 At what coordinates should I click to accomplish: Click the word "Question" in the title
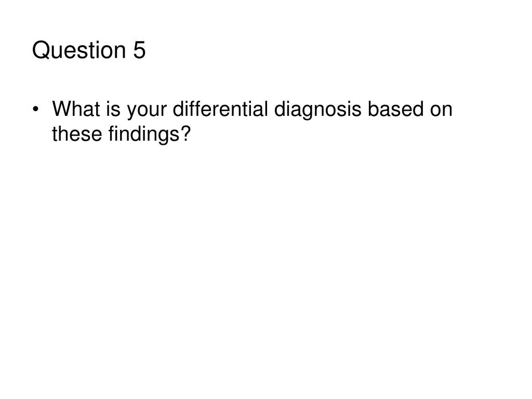coord(79,50)
